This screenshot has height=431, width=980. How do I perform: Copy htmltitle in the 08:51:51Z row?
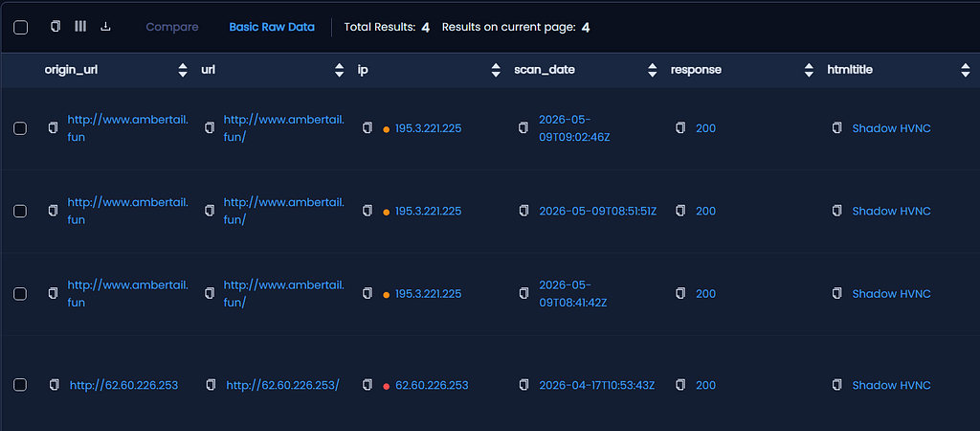point(836,211)
